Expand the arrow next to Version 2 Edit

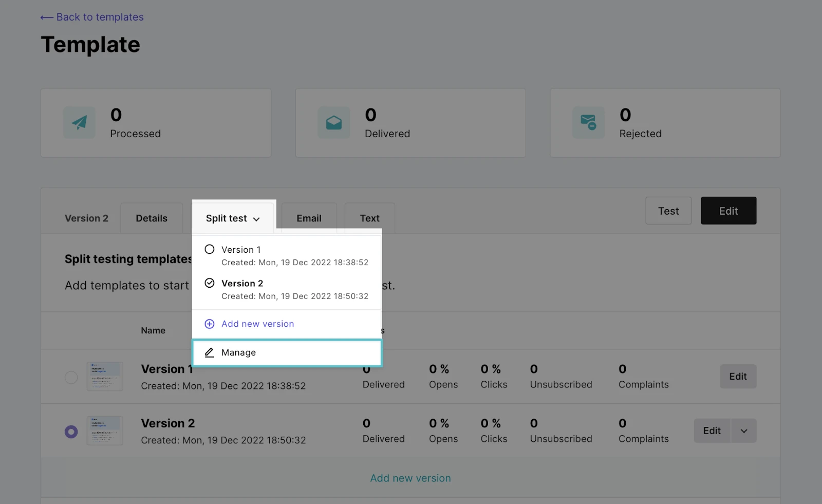[x=743, y=431]
